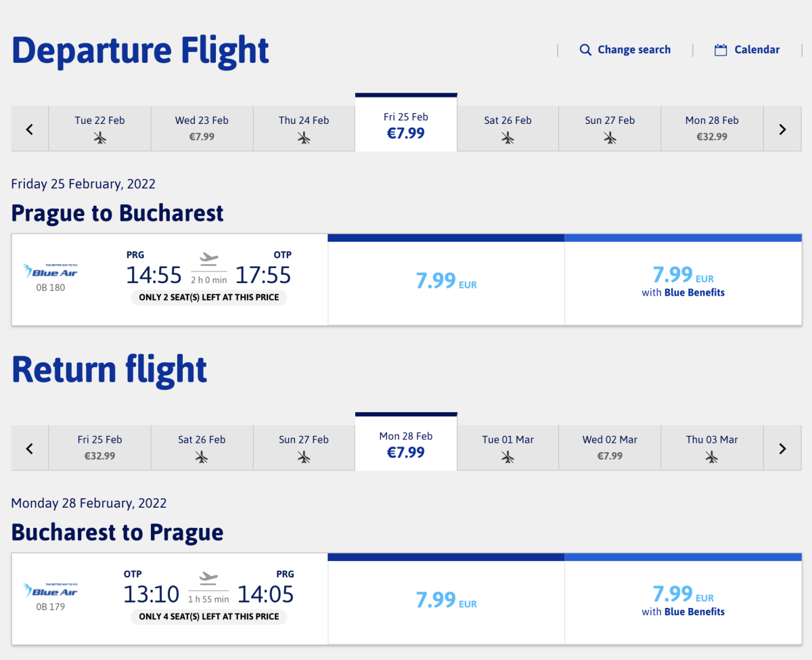Choose departure fare with Blue Benefits
Image resolution: width=812 pixels, height=660 pixels.
(x=683, y=280)
